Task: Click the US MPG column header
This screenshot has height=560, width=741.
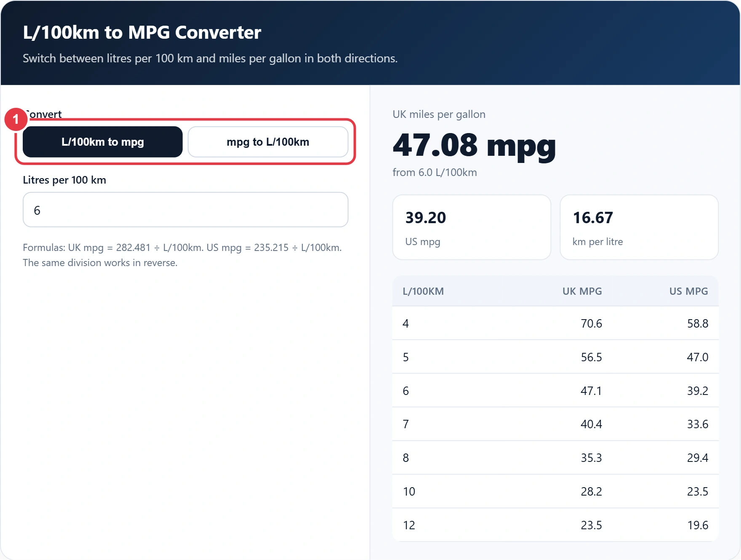Action: 688,291
